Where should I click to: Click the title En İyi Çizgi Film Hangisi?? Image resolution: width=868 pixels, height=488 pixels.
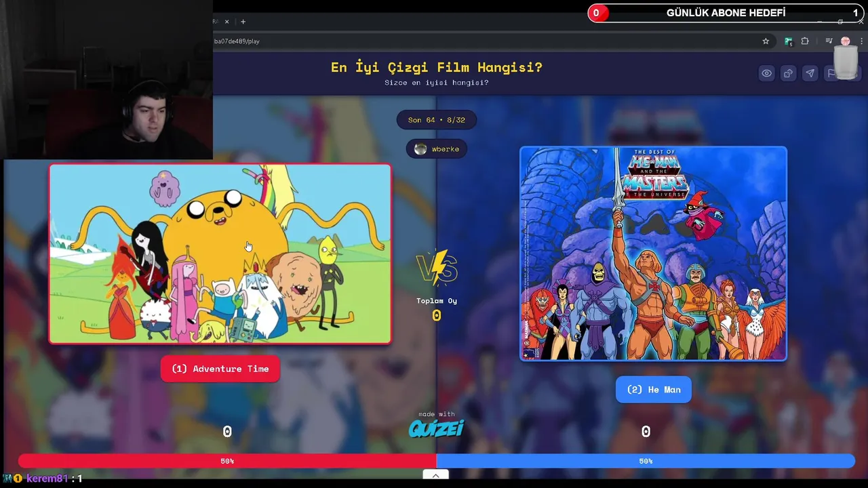click(x=437, y=67)
